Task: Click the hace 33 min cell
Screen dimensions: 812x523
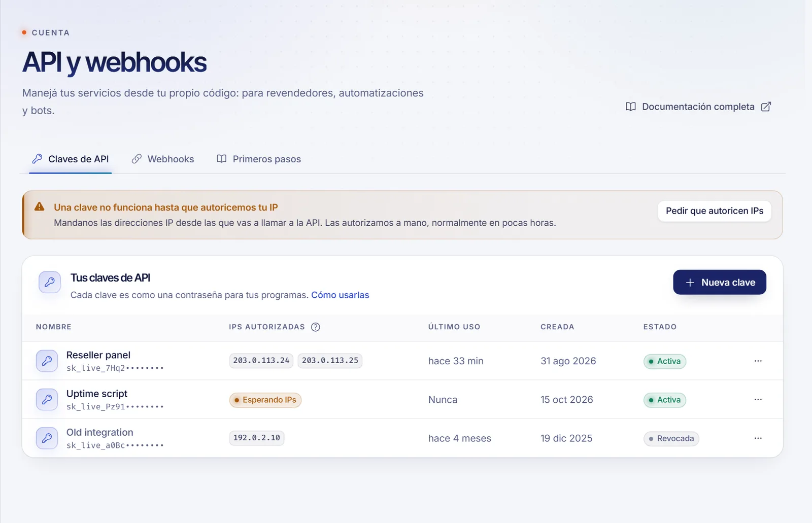Action: click(x=456, y=361)
